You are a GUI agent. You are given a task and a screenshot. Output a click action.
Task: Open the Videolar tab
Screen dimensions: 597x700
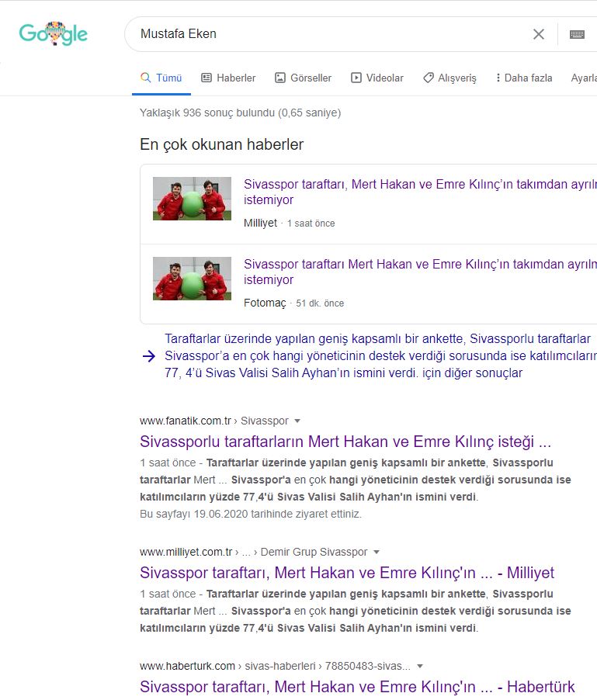[377, 78]
